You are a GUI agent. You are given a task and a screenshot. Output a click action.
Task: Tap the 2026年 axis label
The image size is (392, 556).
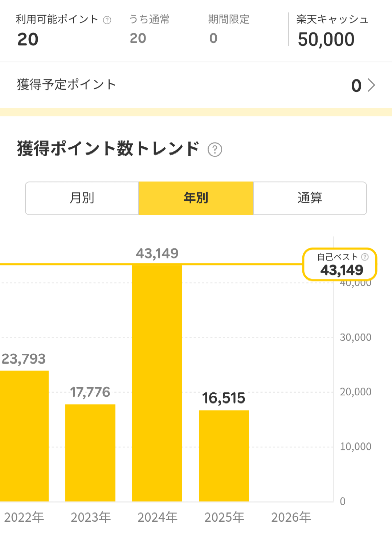pos(291,517)
